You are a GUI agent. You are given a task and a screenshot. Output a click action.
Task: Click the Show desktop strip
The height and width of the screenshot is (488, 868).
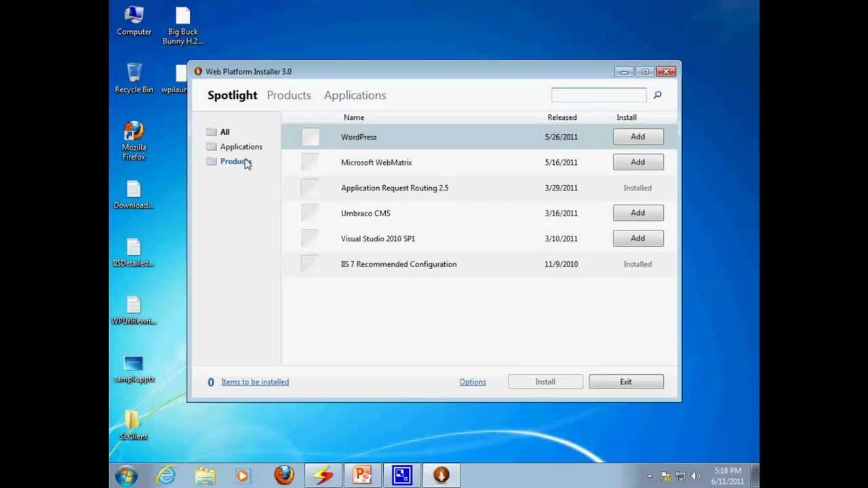point(755,476)
